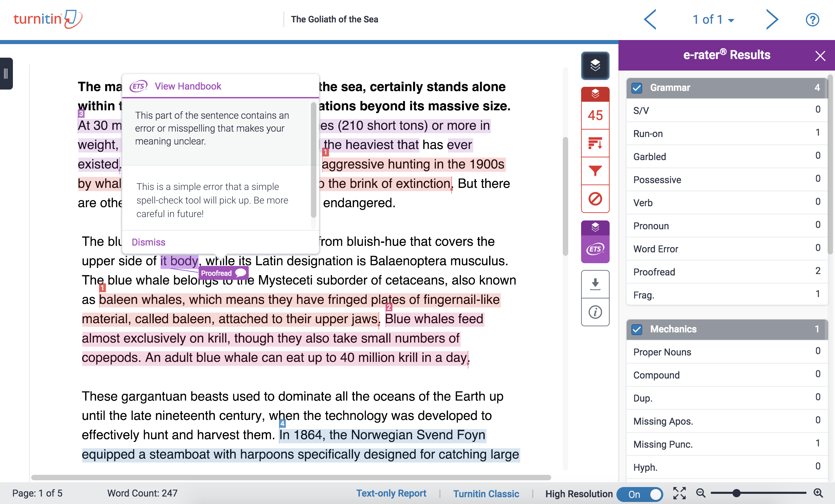The width and height of the screenshot is (835, 504).
Task: Select the Compound row
Action: coord(727,375)
